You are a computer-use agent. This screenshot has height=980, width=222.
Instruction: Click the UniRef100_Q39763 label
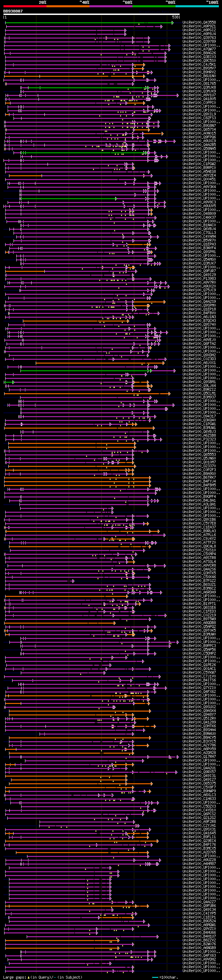click(199, 38)
